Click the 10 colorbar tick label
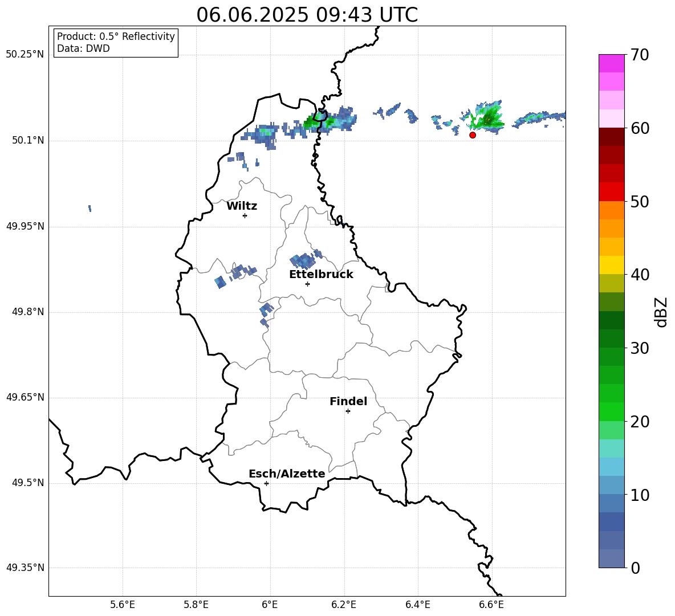The width and height of the screenshot is (675, 616). pos(640,495)
